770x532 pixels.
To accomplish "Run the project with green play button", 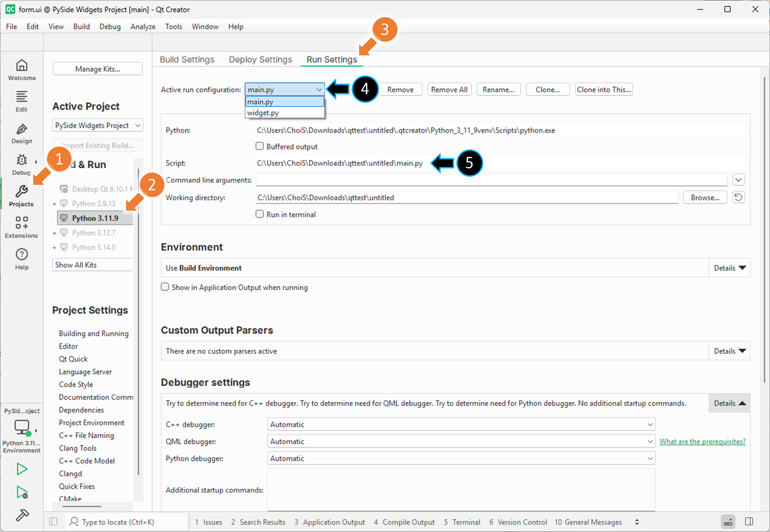I will [22, 469].
